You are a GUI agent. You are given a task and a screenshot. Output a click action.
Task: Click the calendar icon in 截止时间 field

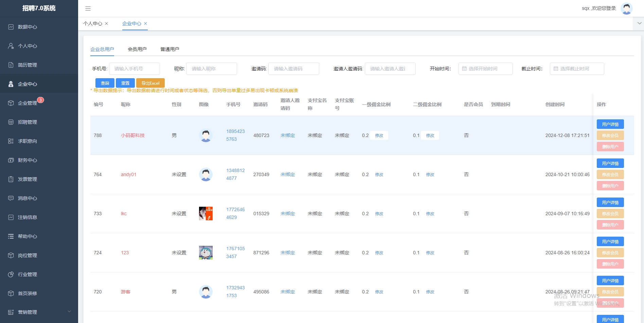[556, 69]
